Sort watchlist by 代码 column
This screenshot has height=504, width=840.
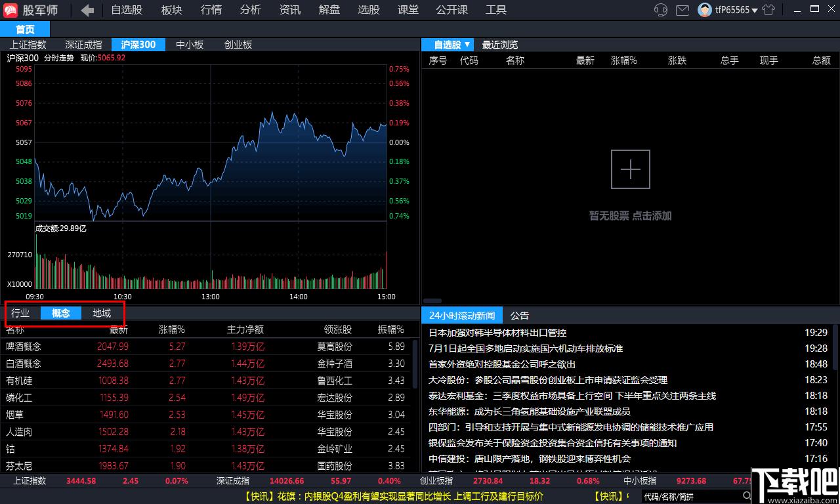(469, 60)
